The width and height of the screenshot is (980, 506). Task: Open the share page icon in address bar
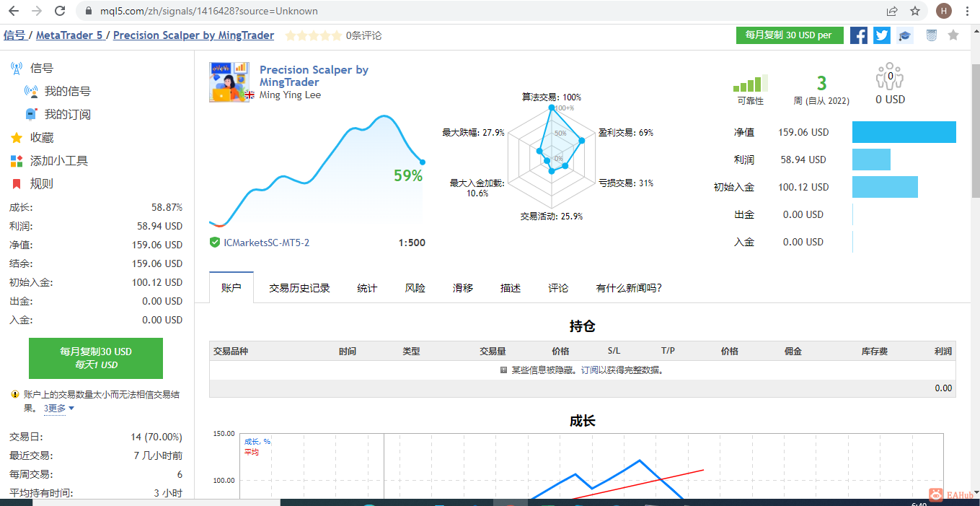pyautogui.click(x=892, y=11)
